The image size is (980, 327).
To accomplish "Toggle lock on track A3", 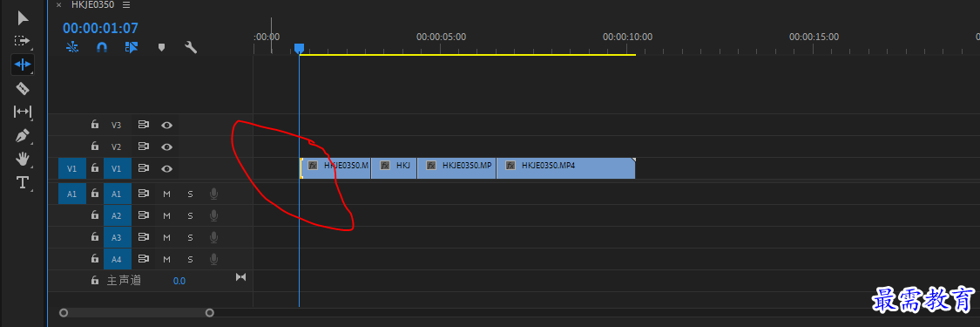I will (94, 237).
